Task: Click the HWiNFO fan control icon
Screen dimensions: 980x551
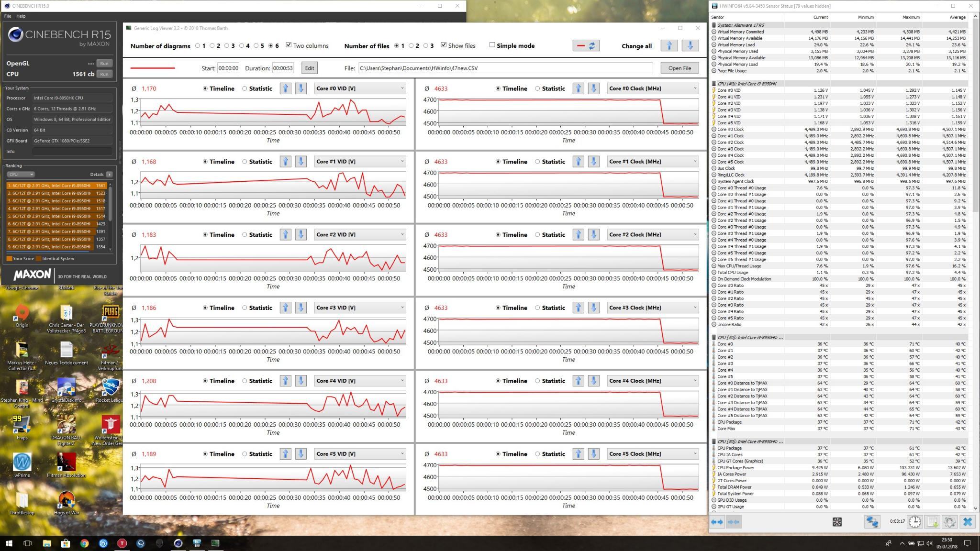Action: click(837, 522)
